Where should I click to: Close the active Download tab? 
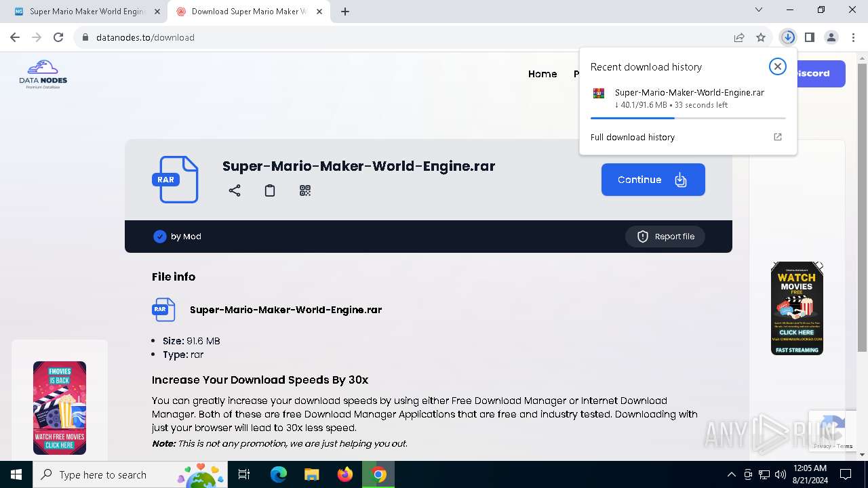pyautogui.click(x=318, y=12)
